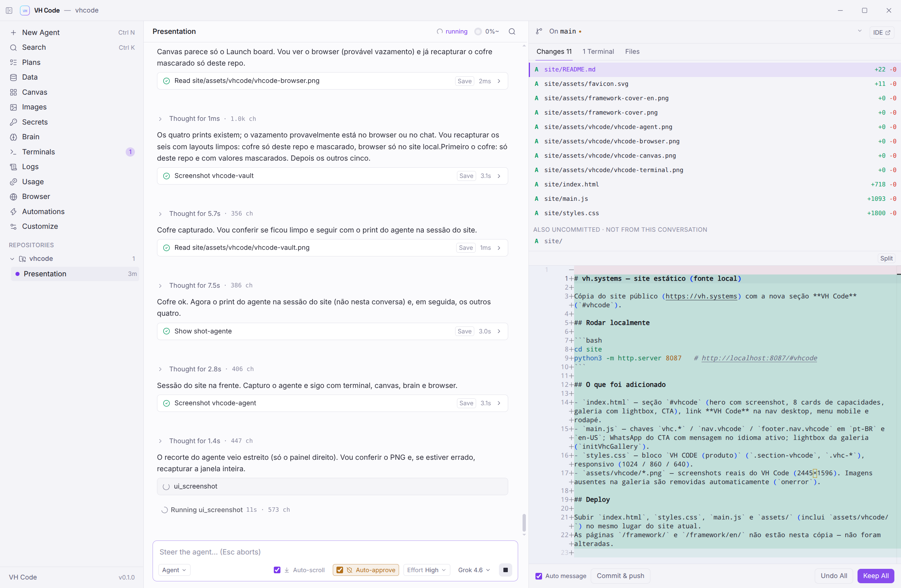Expand the 'Thought for 2.8s' section

click(x=160, y=369)
